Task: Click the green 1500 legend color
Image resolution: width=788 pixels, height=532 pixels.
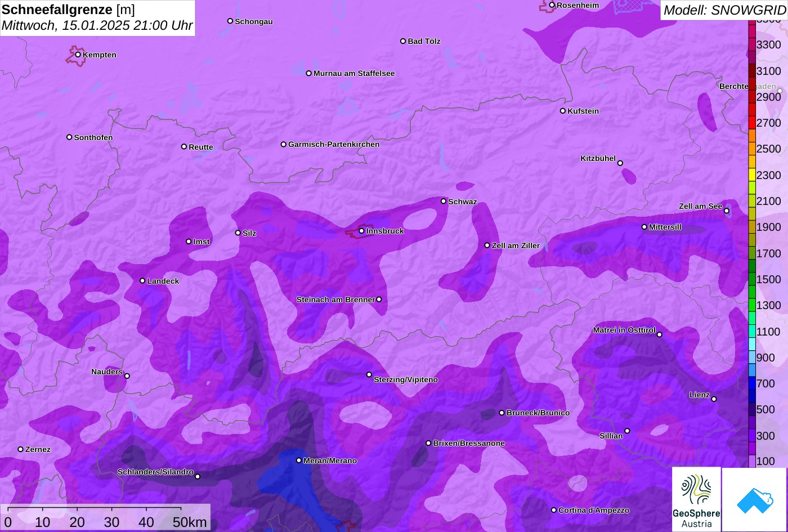Action: coord(752,279)
